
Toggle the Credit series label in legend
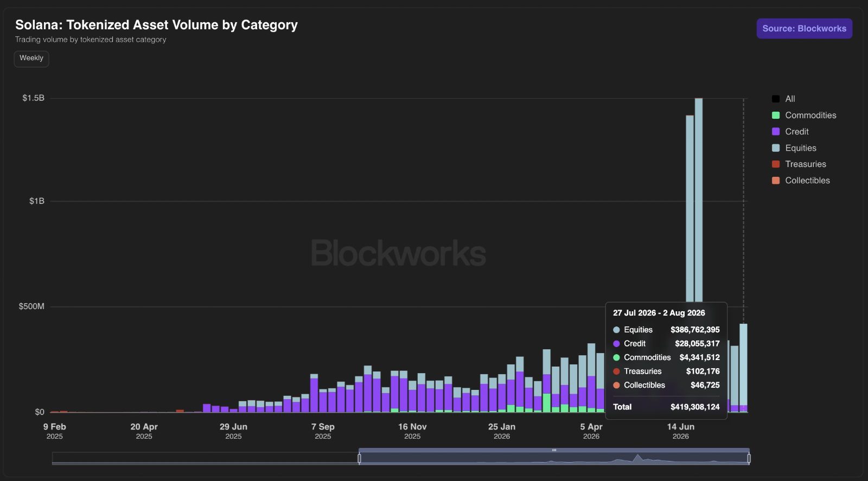[x=796, y=132]
